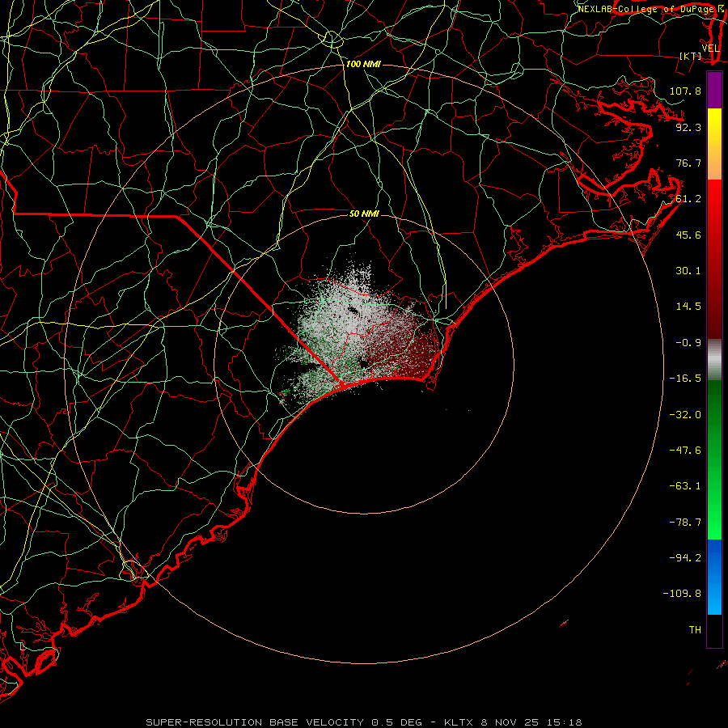Click the blue segment of the velocity color bar
Viewport: 728px width, 728px height.
(714, 577)
